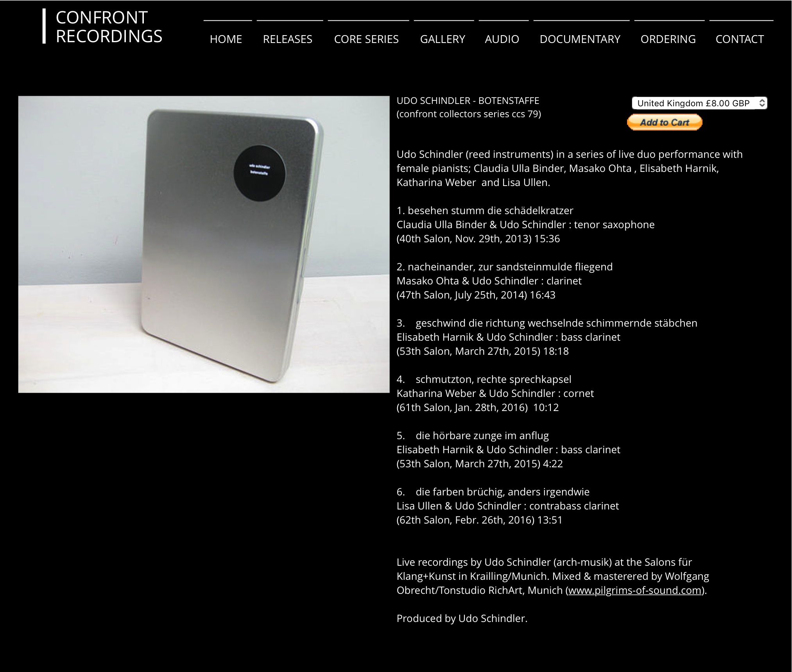Click the UDO SCHINDLER - BOTENSTAFFE title

pos(468,100)
